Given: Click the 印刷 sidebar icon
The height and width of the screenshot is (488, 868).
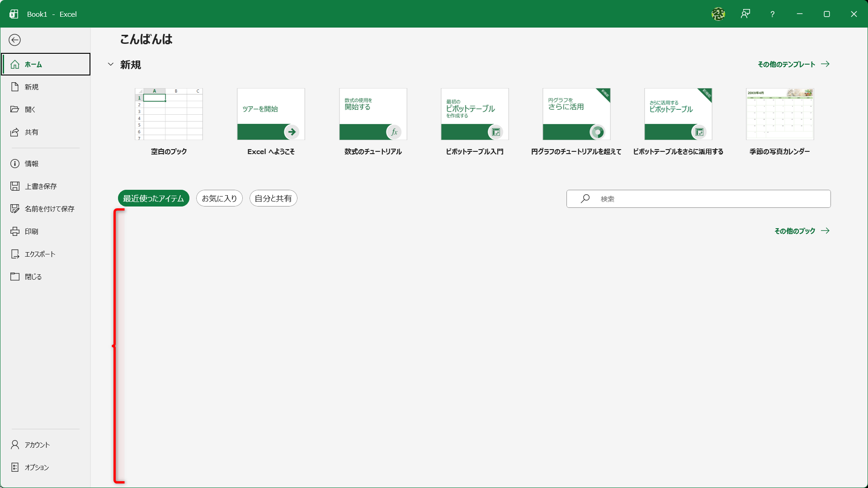Looking at the screenshot, I should click(32, 231).
